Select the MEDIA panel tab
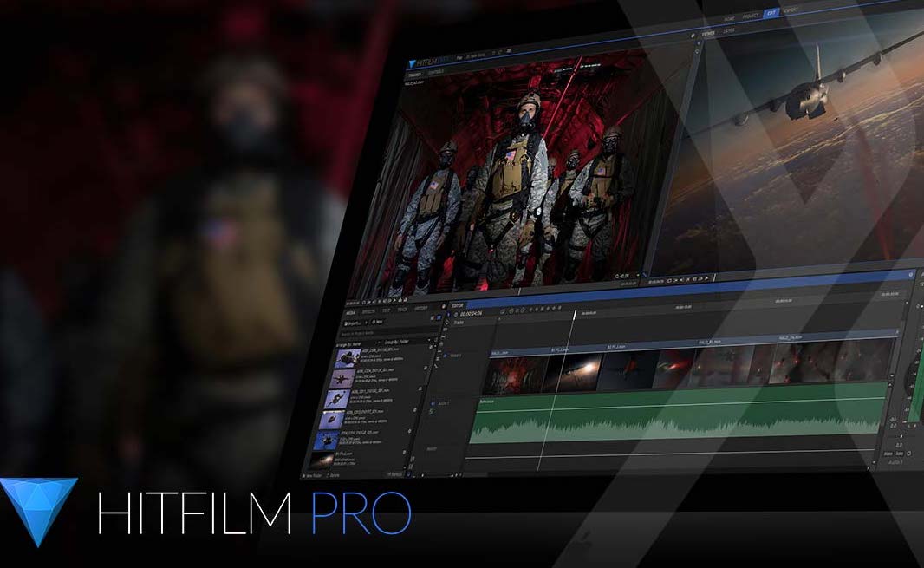The image size is (924, 568). click(351, 312)
